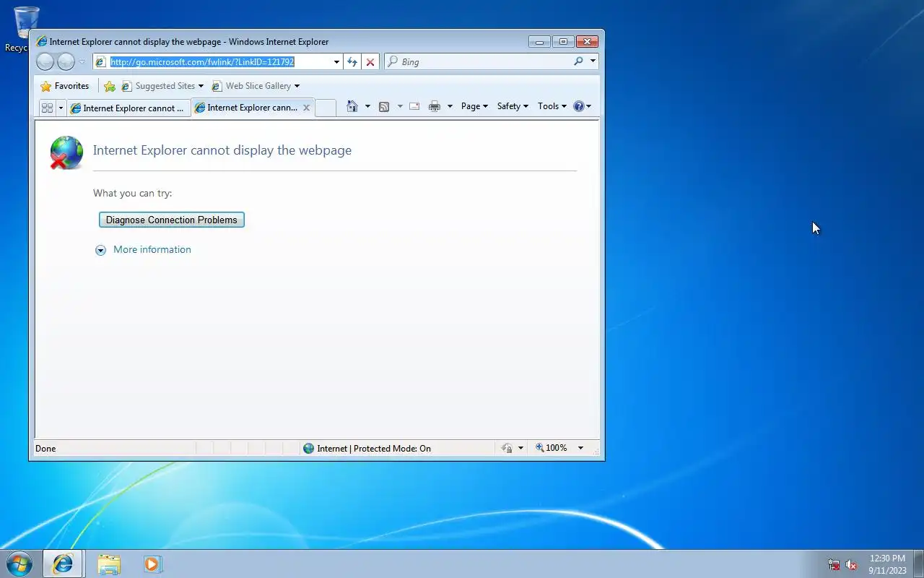
Task: Click the status bar security lock icon
Action: (x=507, y=449)
